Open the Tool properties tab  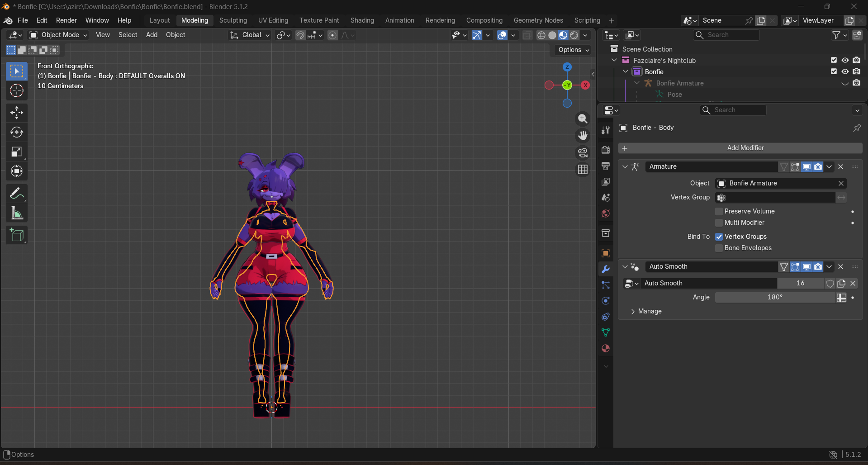tap(606, 131)
